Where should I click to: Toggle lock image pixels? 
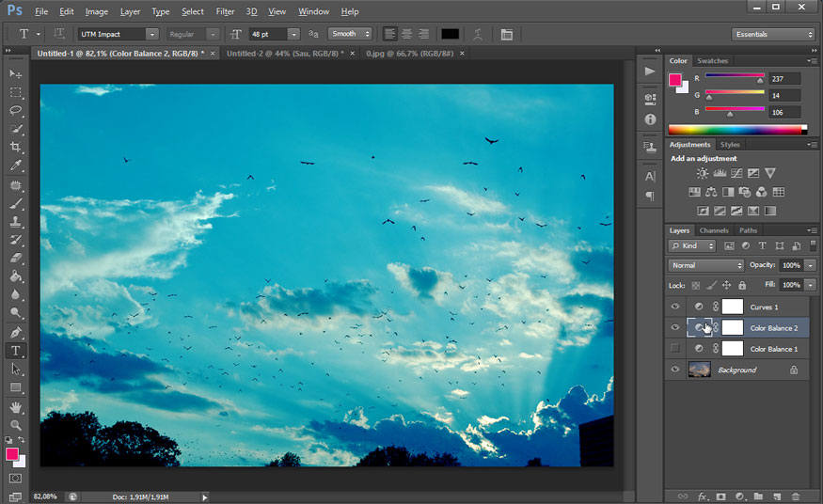[x=711, y=285]
